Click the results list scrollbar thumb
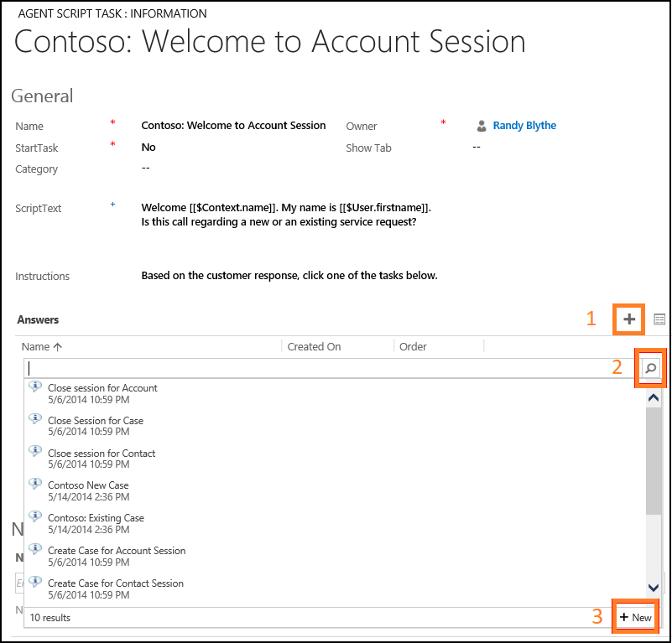 tap(654, 460)
